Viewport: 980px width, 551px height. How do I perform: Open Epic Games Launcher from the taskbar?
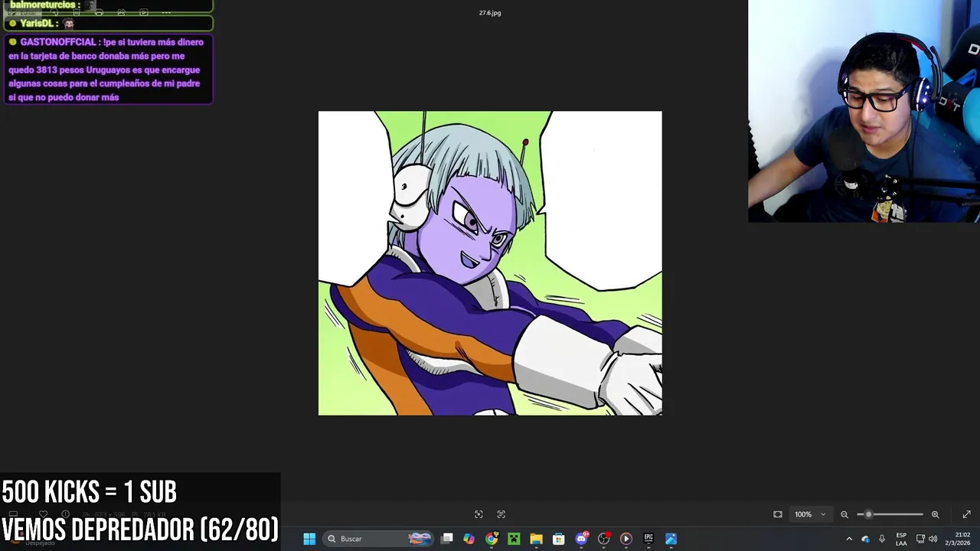tap(648, 539)
